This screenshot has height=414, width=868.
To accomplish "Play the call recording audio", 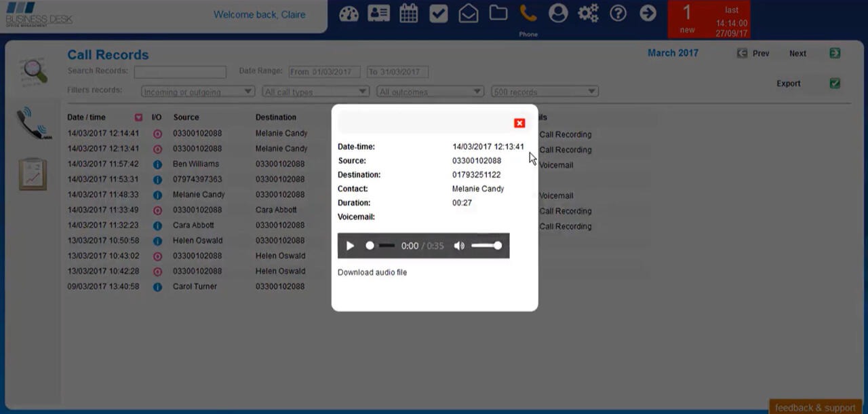I will (x=350, y=246).
